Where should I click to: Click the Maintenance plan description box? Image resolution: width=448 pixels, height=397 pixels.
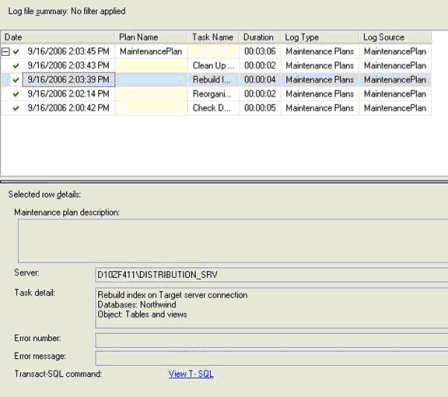pyautogui.click(x=233, y=241)
